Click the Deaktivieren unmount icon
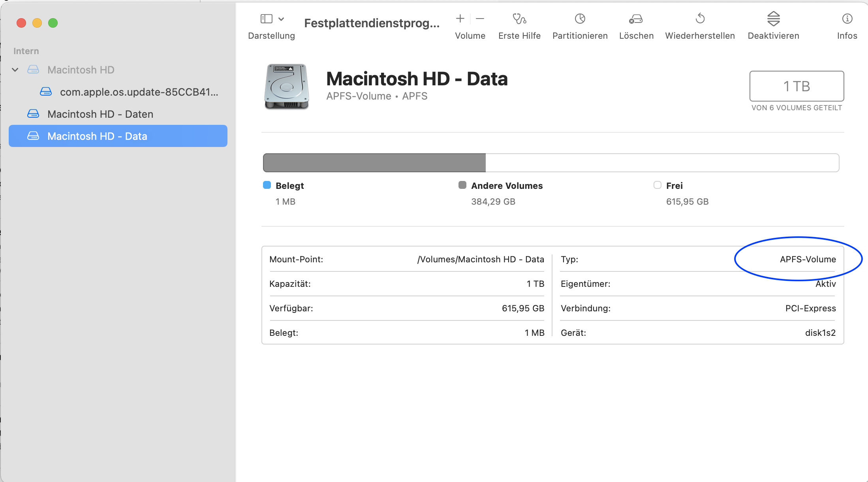The image size is (868, 482). (x=773, y=19)
